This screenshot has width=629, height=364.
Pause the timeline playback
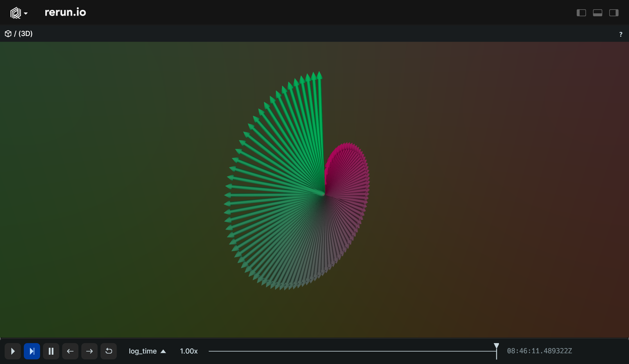pos(51,351)
